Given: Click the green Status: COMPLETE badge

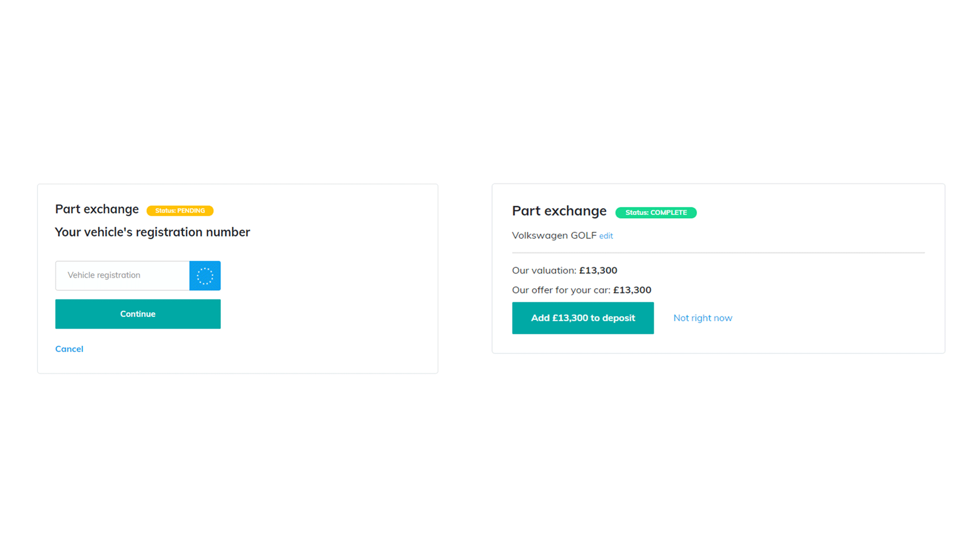Looking at the screenshot, I should [656, 213].
